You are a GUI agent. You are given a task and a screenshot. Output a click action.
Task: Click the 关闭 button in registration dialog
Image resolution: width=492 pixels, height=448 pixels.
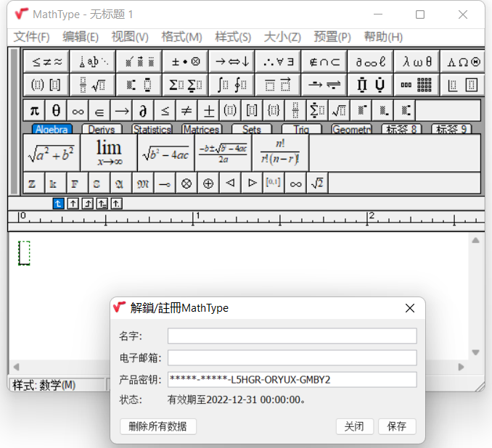tap(354, 426)
